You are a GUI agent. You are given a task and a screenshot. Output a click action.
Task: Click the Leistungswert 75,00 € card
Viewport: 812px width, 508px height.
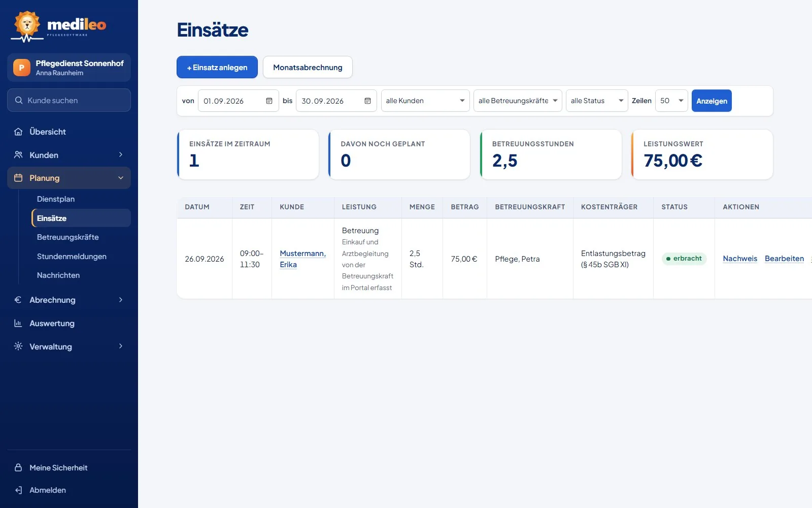pos(702,154)
